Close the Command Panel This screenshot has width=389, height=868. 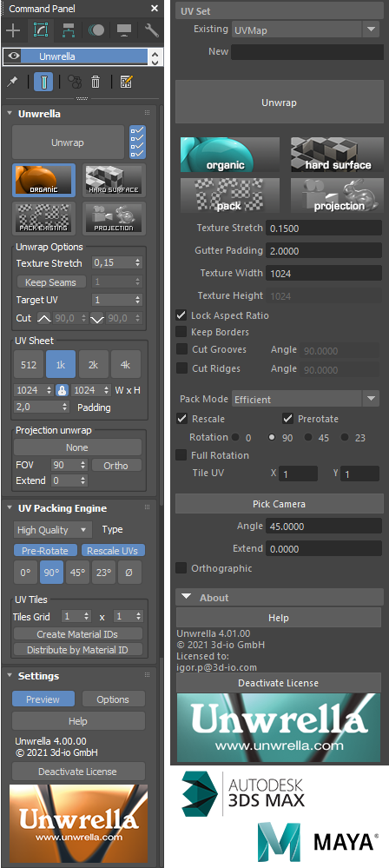tap(155, 9)
